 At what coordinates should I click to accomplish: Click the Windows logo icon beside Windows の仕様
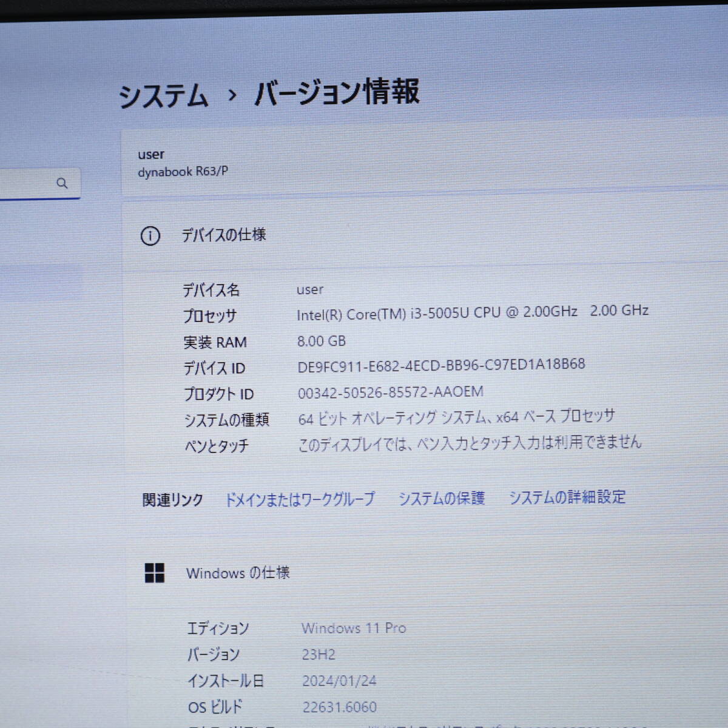[x=155, y=573]
